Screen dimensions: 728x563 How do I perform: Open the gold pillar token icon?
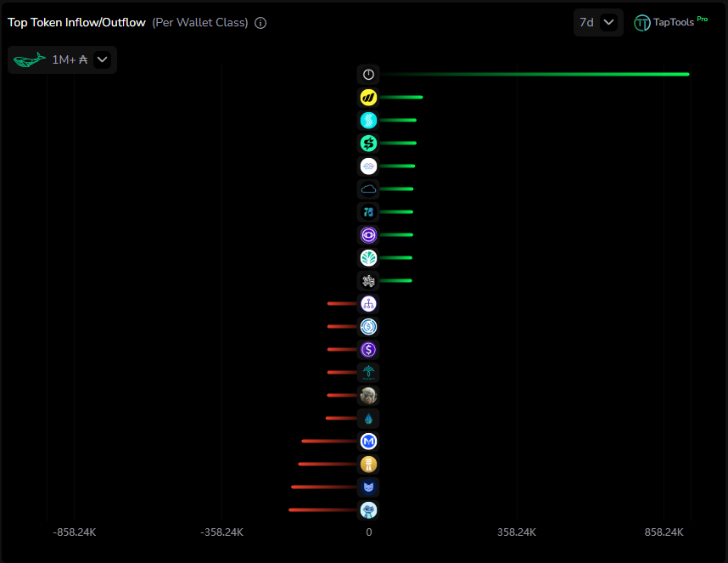pyautogui.click(x=368, y=464)
